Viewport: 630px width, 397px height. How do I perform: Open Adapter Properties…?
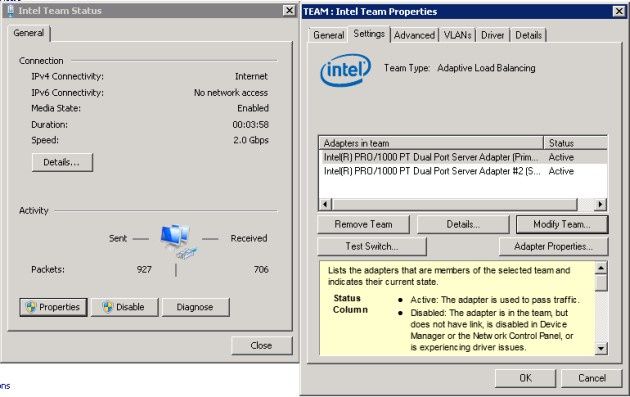(553, 246)
